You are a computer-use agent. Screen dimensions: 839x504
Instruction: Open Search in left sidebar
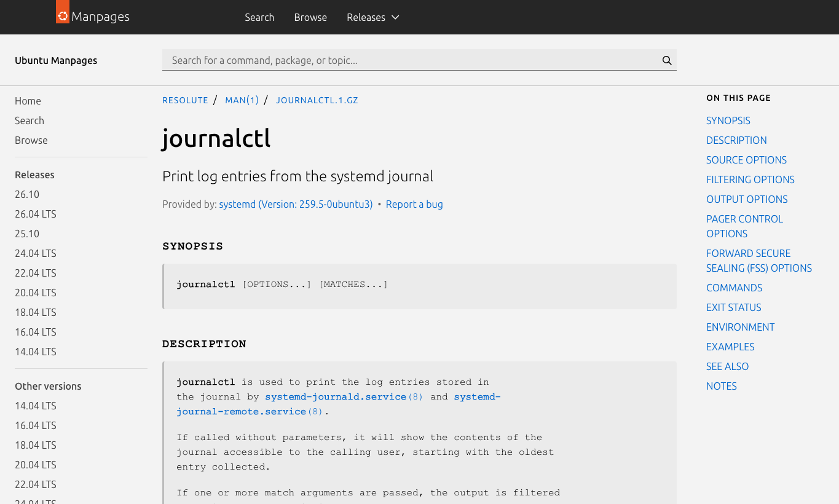point(30,120)
